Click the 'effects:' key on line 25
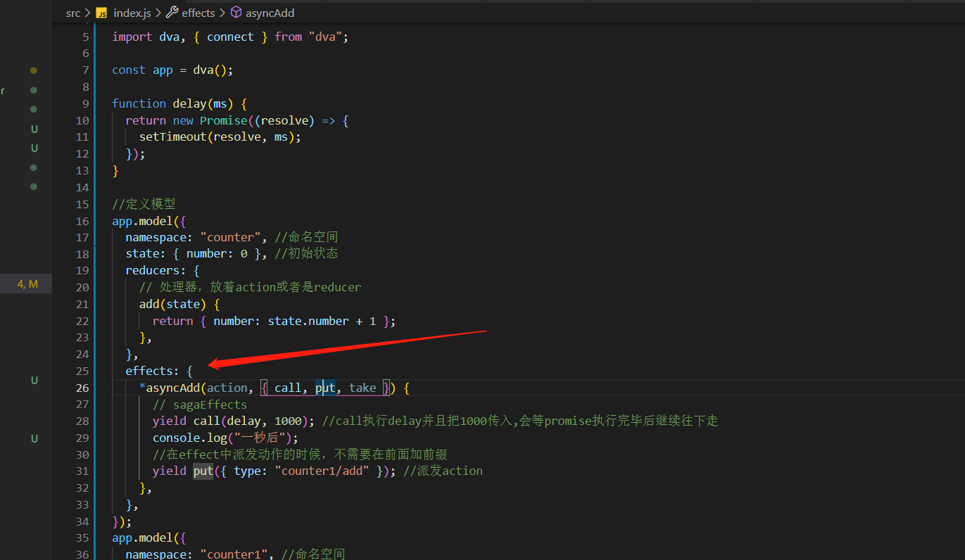The height and width of the screenshot is (560, 965). [153, 371]
